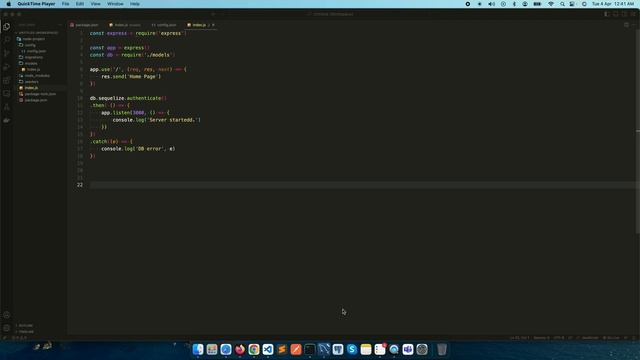The height and width of the screenshot is (360, 640).
Task: Open the QuickTime Player menu
Action: coord(36,4)
